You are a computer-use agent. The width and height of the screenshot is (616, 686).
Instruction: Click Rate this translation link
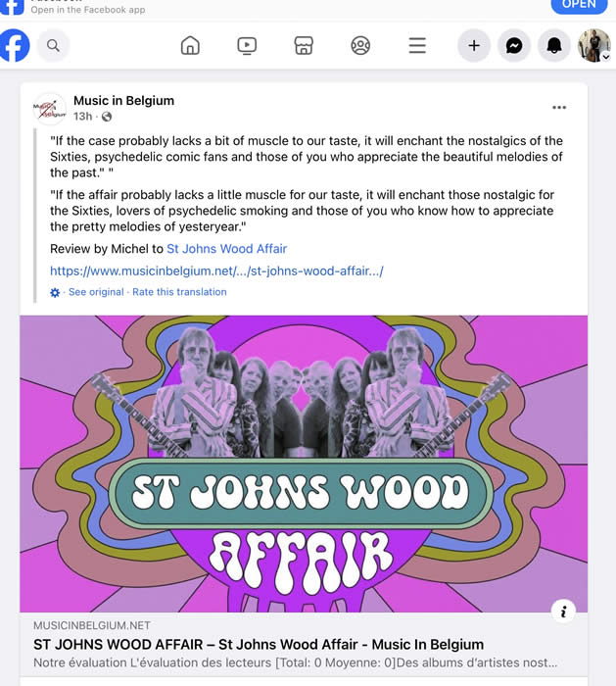point(179,292)
